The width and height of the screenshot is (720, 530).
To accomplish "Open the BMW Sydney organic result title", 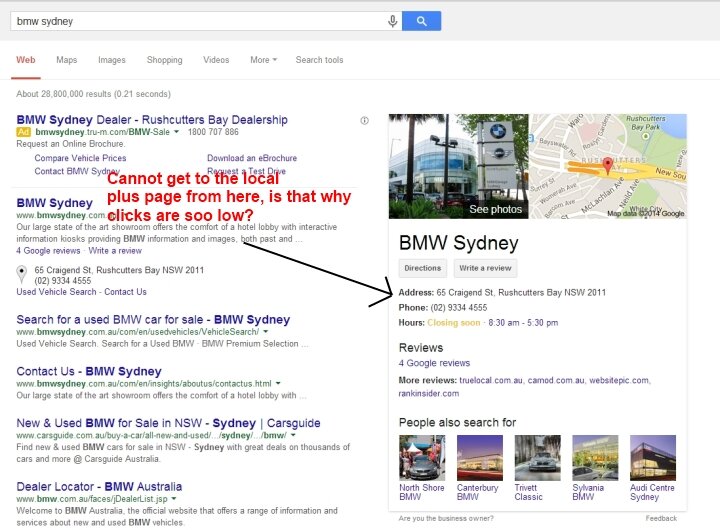I will point(55,203).
